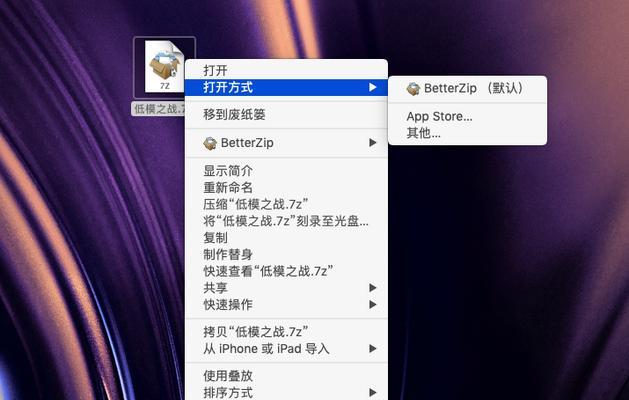Expand the 从 iPhone 或 iPad 导入 arrow
This screenshot has width=629, height=400.
click(x=373, y=349)
